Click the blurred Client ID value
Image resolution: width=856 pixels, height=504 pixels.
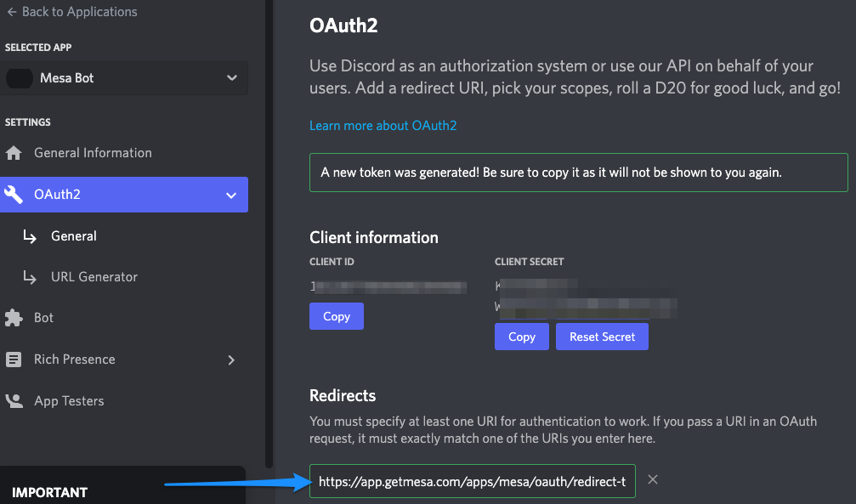point(388,286)
